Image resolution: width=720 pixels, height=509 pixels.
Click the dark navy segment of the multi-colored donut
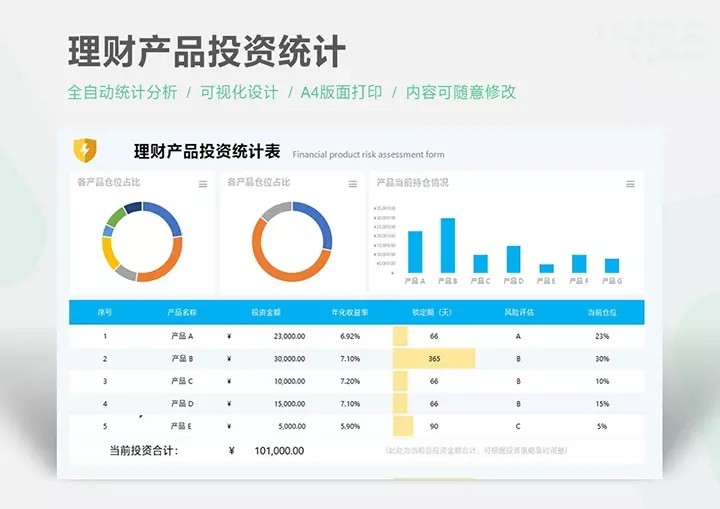point(133,207)
